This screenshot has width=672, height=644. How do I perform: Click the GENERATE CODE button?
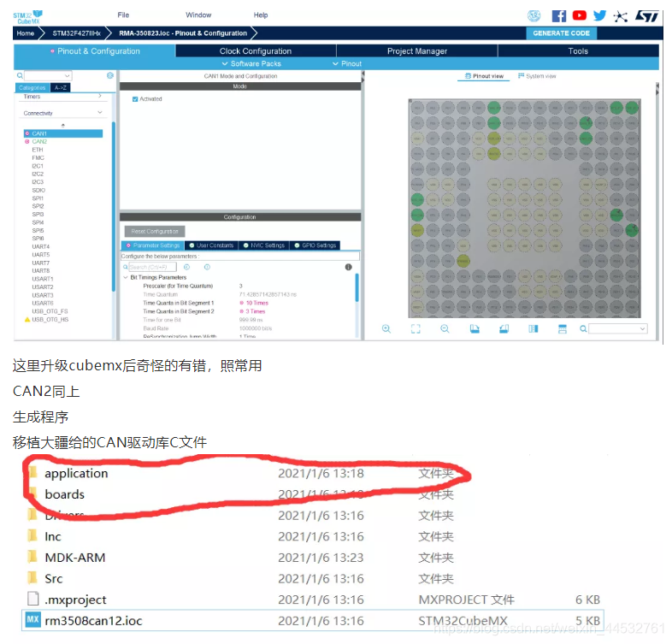tap(561, 33)
